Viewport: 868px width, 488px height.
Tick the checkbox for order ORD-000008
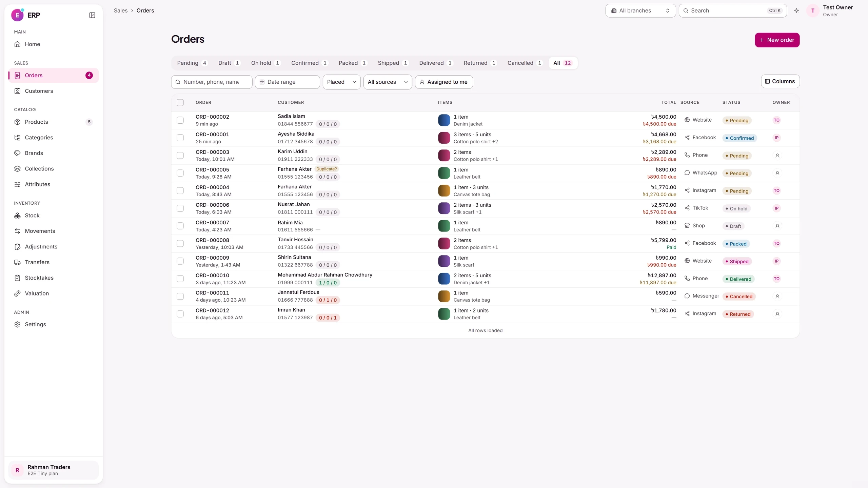pyautogui.click(x=180, y=244)
